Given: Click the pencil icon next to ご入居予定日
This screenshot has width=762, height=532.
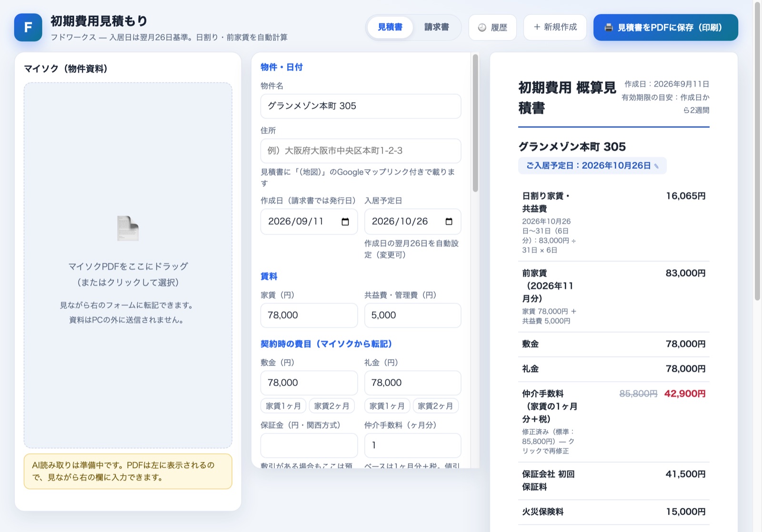Looking at the screenshot, I should tap(656, 166).
